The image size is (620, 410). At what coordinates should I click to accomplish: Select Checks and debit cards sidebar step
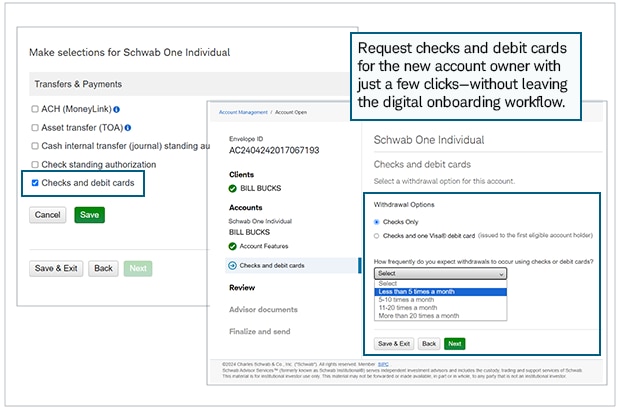(293, 266)
